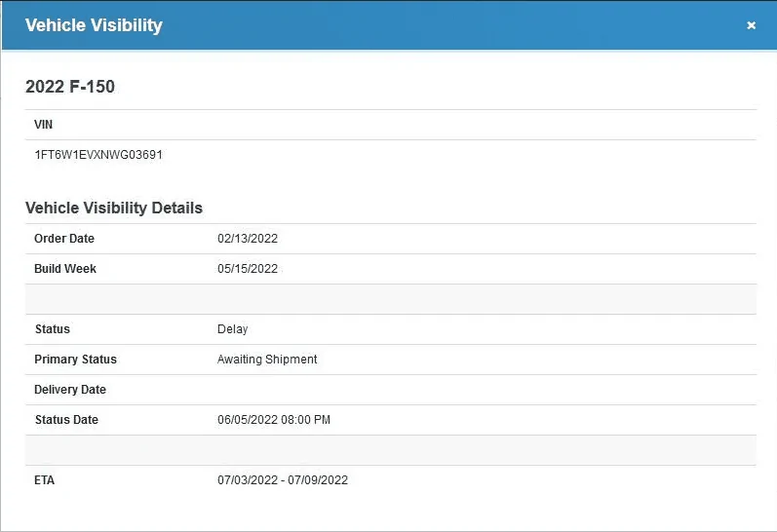Screen dimensions: 777x532
Task: Click the 2022 F-150 heading
Action: 70,87
